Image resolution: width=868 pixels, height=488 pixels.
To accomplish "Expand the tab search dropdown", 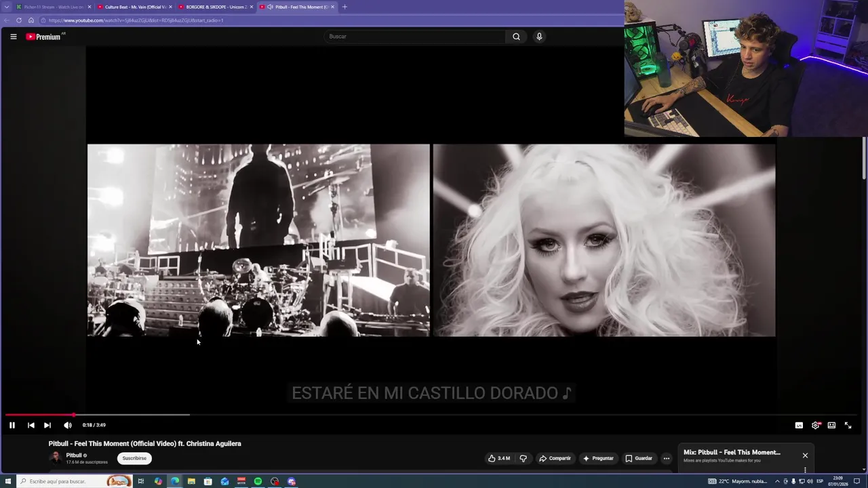I will tap(7, 7).
